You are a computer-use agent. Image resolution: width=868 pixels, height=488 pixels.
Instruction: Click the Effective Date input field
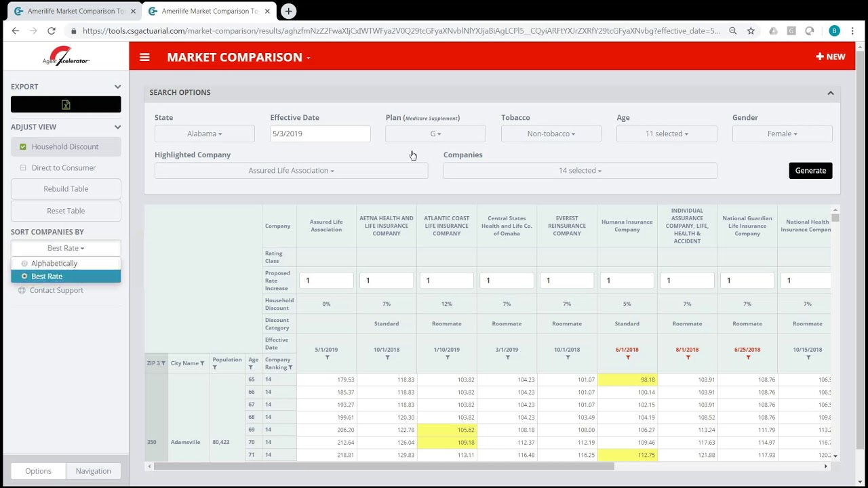[320, 134]
